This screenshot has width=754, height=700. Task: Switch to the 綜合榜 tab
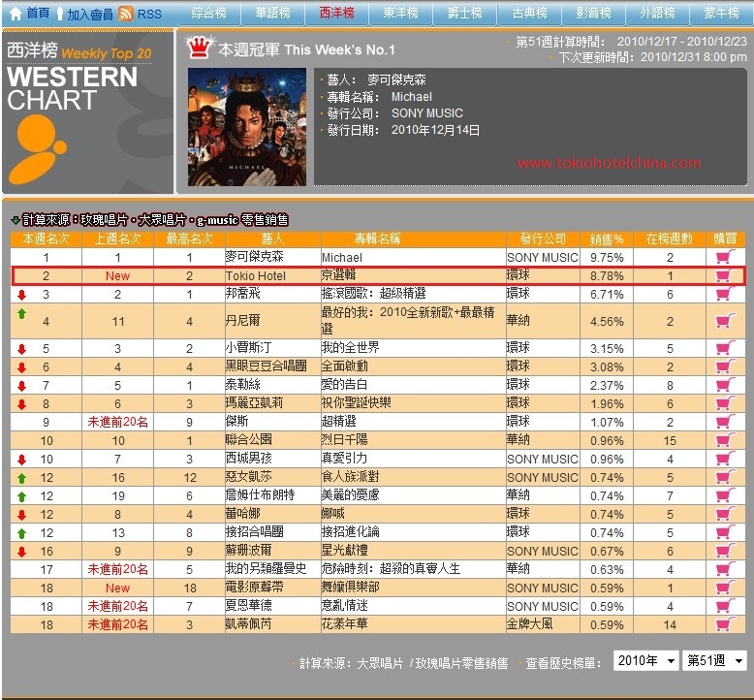208,13
